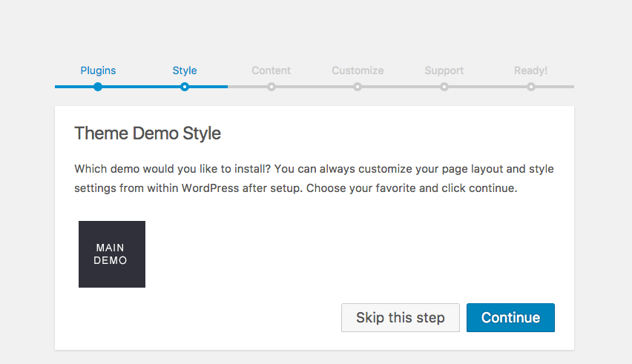The height and width of the screenshot is (364, 632).
Task: Select the Style step label
Action: click(x=185, y=70)
